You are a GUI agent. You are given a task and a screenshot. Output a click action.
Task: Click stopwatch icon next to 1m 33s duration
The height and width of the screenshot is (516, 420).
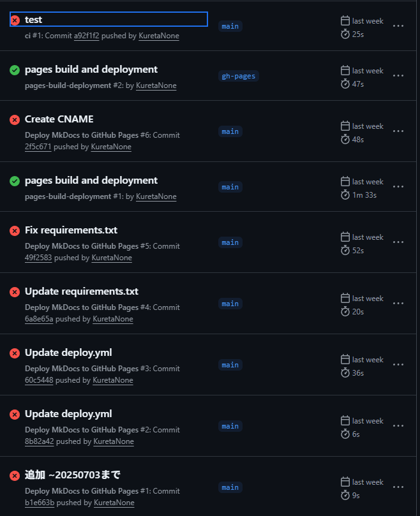345,195
